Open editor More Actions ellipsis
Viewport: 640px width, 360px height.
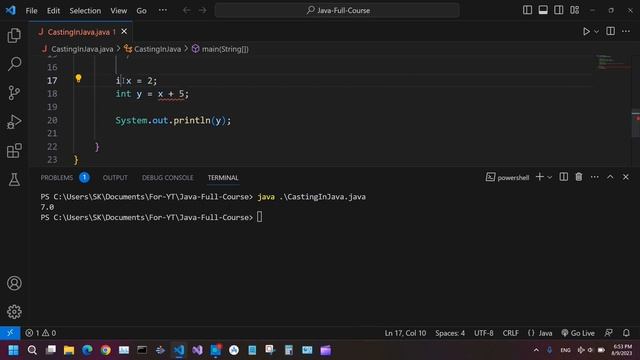pos(626,31)
